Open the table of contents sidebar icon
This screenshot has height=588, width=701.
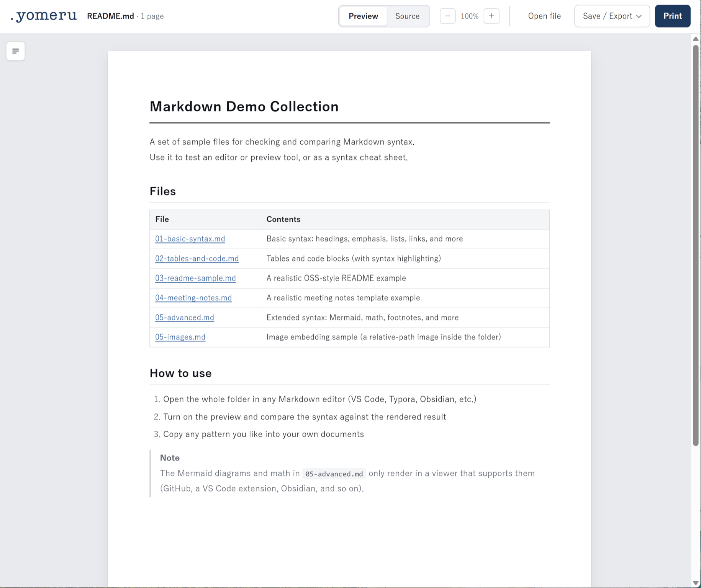pyautogui.click(x=16, y=51)
